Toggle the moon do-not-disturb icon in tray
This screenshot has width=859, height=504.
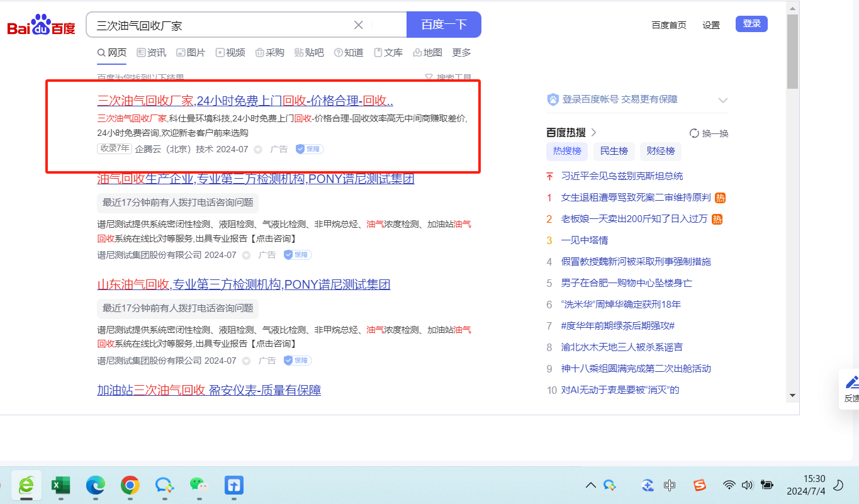[x=838, y=485]
